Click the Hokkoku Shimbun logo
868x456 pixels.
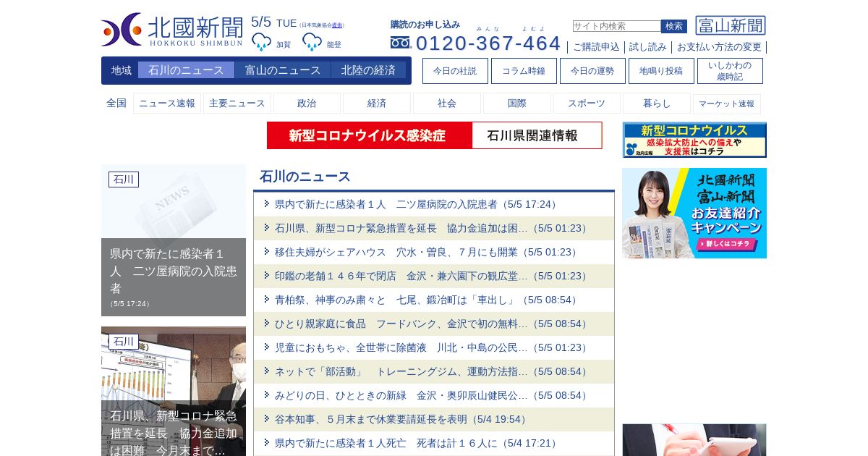(x=172, y=30)
